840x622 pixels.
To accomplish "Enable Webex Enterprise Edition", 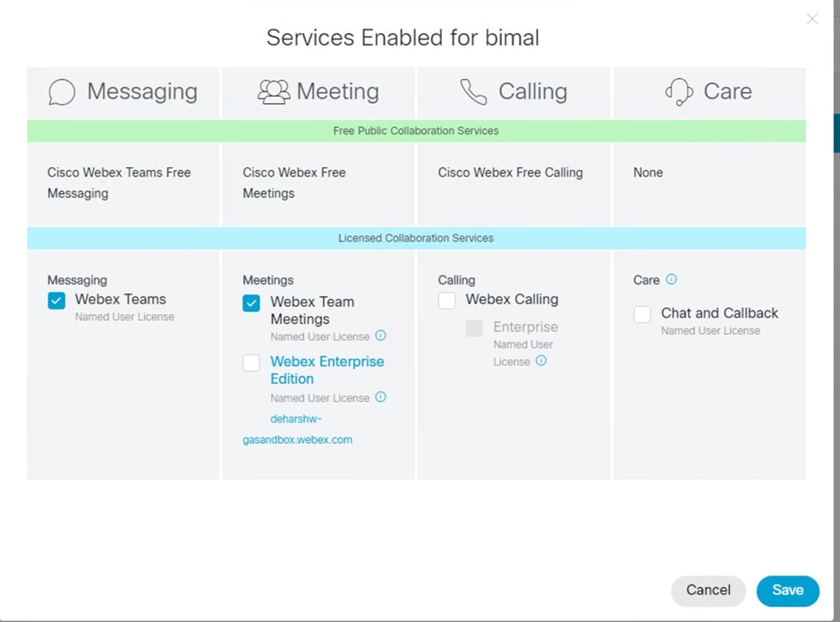I will (x=250, y=362).
